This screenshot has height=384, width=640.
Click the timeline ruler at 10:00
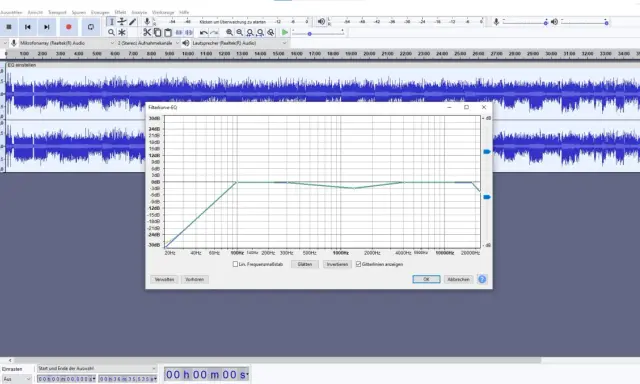point(188,53)
